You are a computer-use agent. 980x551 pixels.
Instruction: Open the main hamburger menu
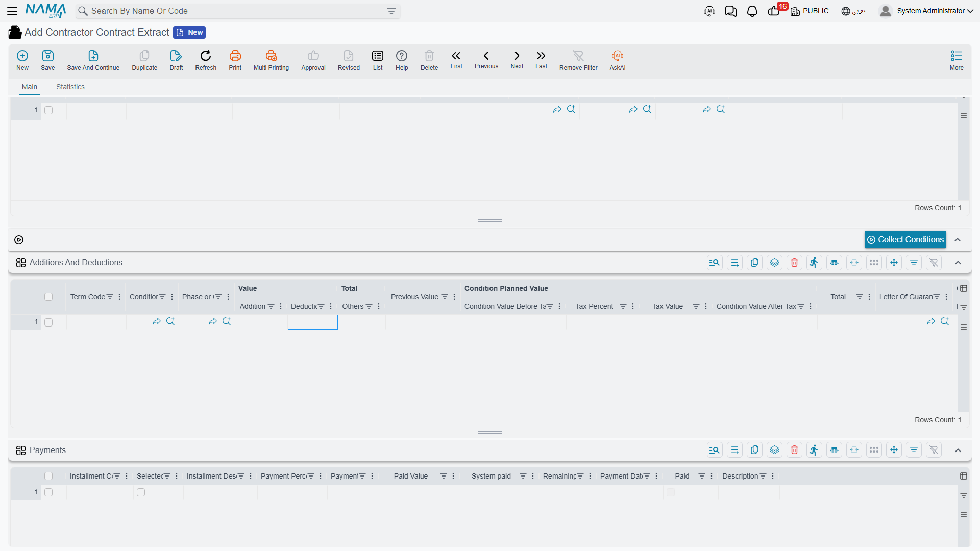pyautogui.click(x=12, y=11)
